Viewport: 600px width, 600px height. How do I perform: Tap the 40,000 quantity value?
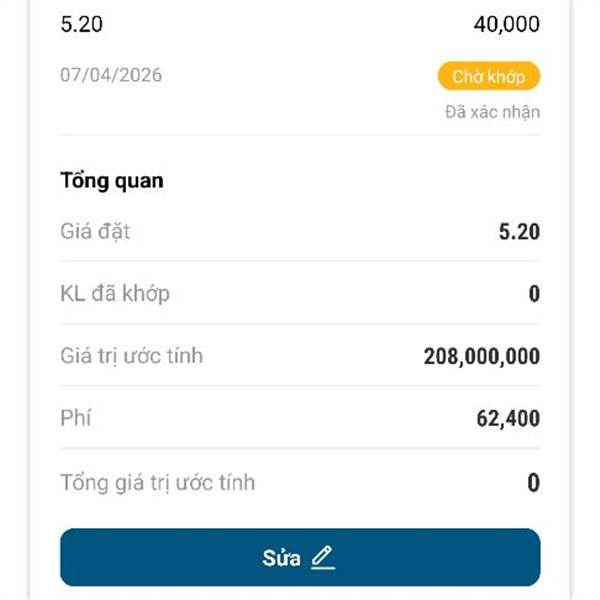tap(506, 24)
